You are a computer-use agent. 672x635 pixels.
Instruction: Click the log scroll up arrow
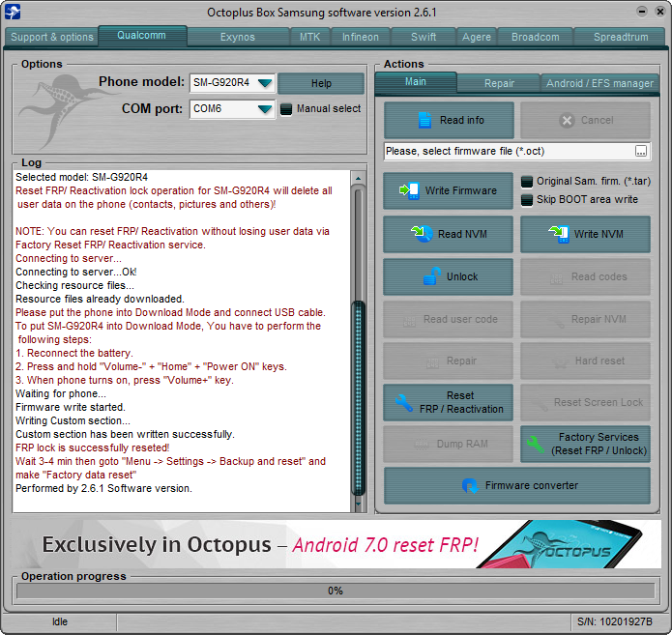pos(359,178)
